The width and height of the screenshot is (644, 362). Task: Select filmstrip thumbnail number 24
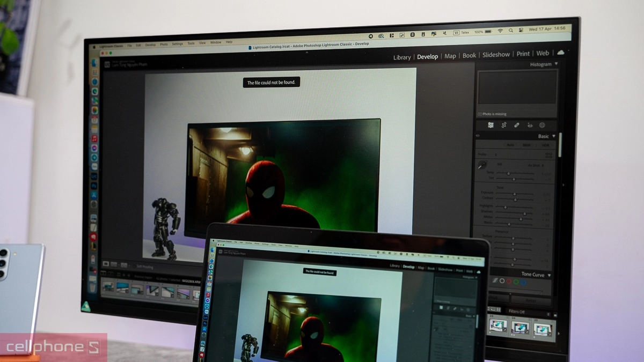(519, 327)
